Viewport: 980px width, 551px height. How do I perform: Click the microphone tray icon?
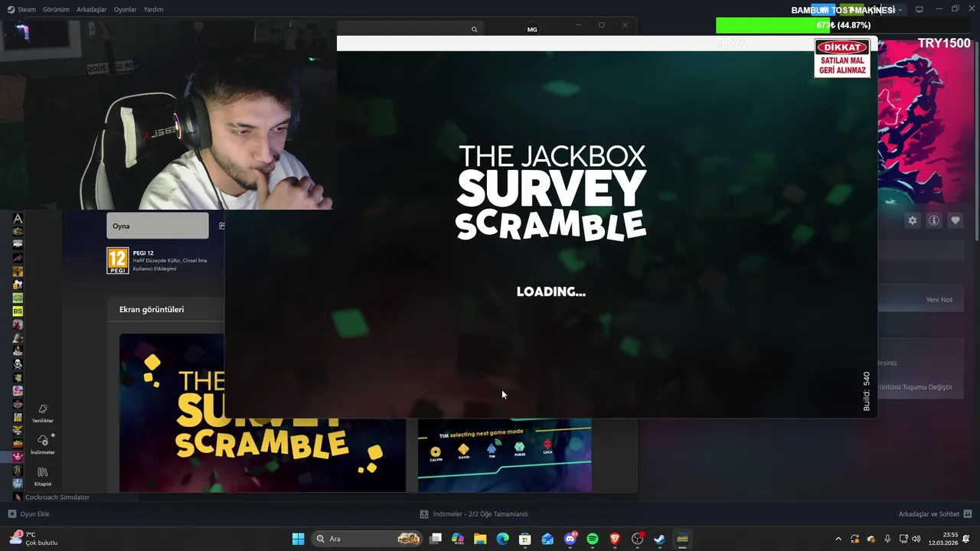(x=887, y=539)
